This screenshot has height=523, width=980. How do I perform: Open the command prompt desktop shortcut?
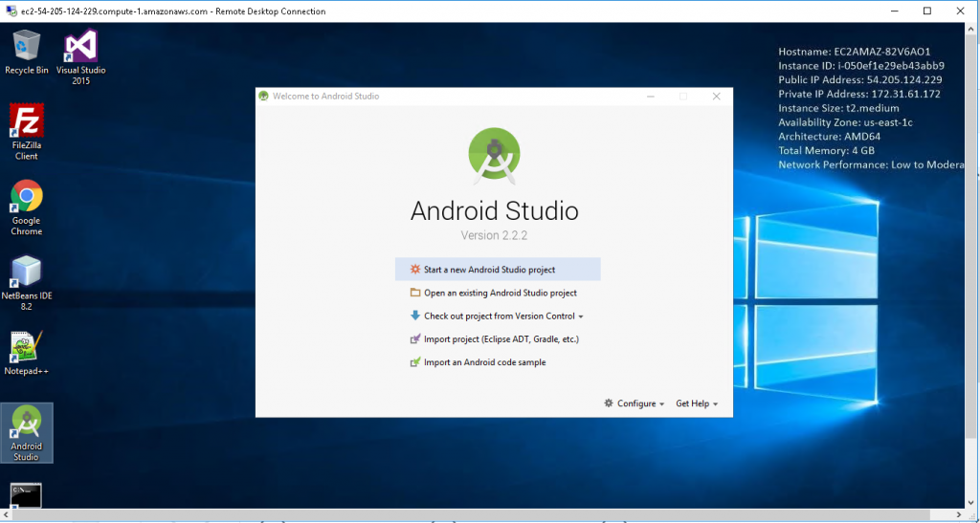[x=26, y=494]
